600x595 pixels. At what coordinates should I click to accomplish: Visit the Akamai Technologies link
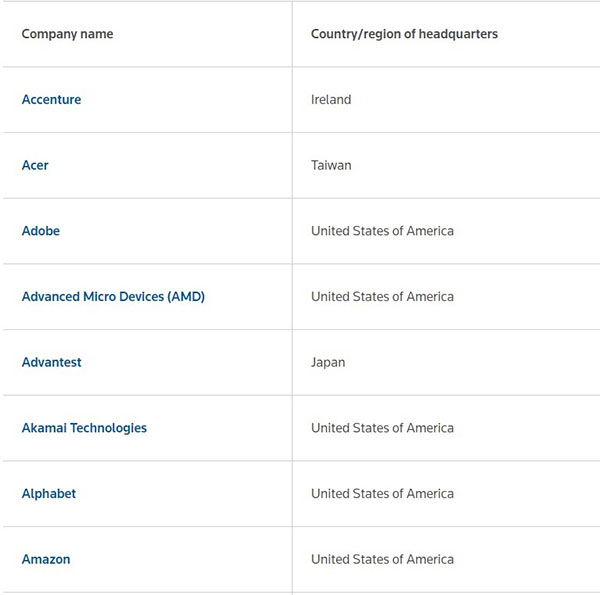click(84, 428)
